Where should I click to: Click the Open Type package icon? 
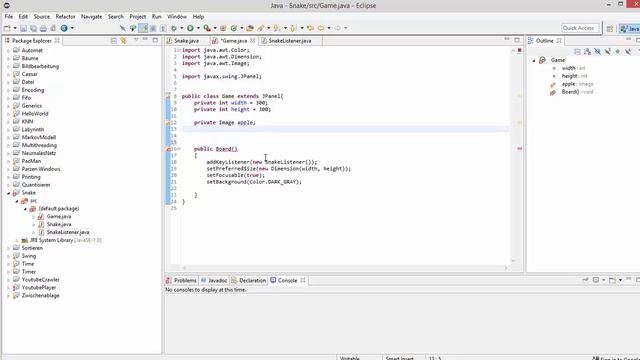[250, 28]
